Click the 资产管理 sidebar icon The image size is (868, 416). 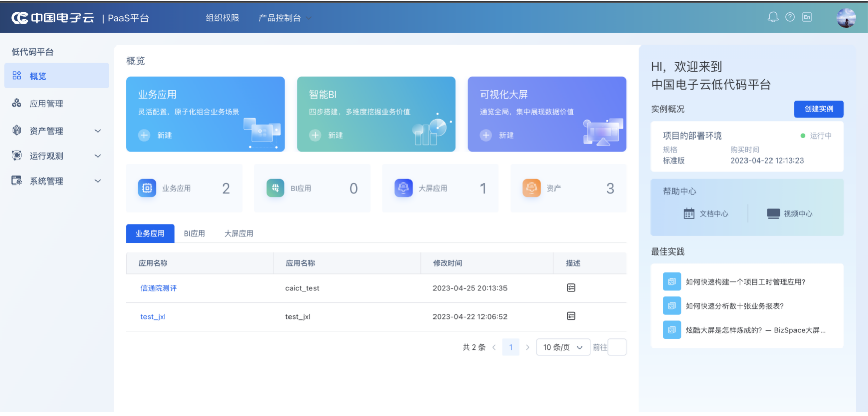pos(17,130)
